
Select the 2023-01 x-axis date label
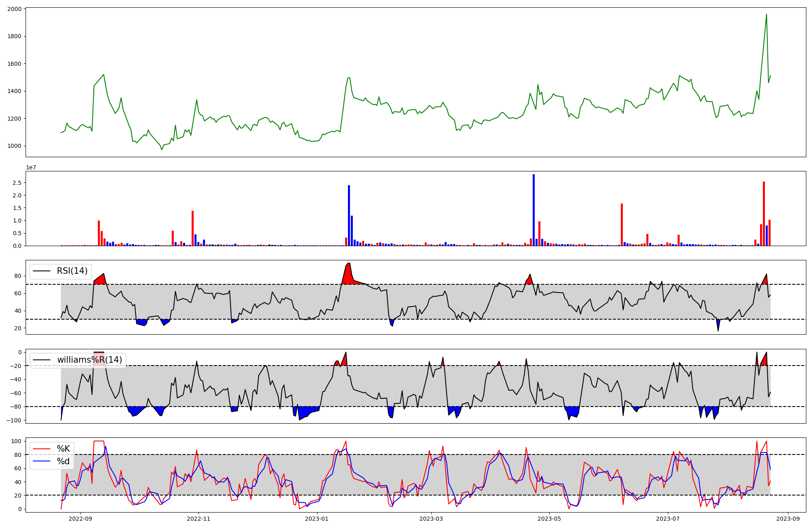pos(317,519)
